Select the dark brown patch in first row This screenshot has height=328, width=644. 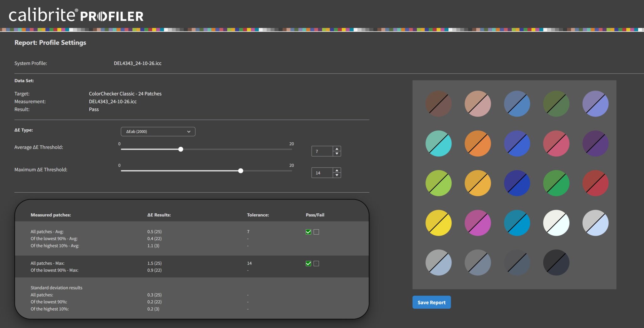click(x=438, y=104)
